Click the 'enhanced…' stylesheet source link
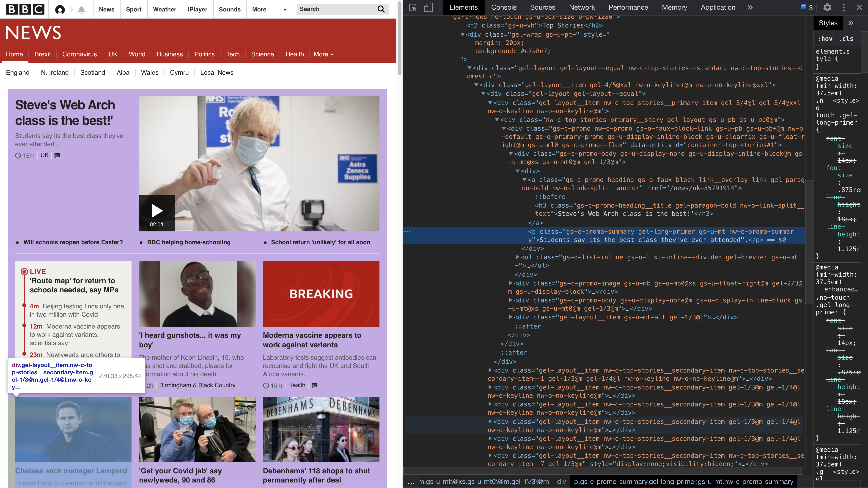Viewport: 868px width, 488px height. [841, 290]
